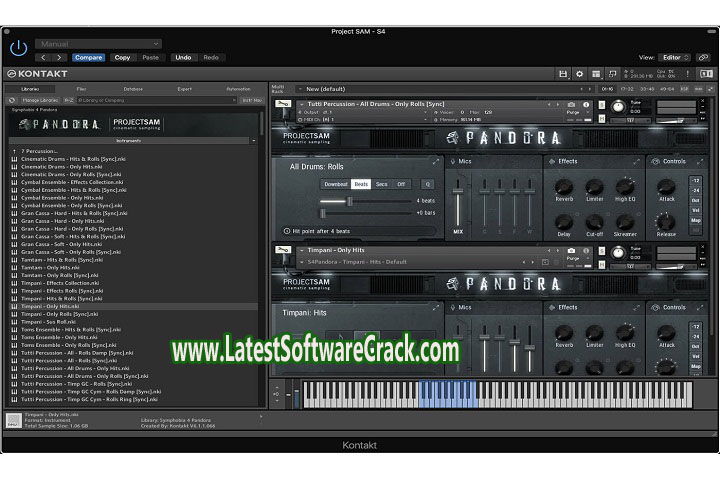Image resolution: width=720 pixels, height=480 pixels.
Task: Open Kontakt options gear icon
Action: pos(579,73)
